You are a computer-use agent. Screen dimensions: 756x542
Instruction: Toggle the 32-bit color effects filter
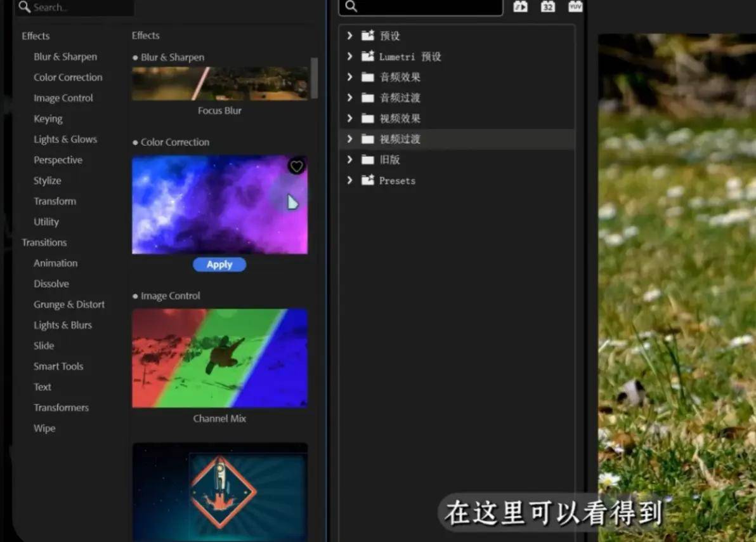coord(548,6)
